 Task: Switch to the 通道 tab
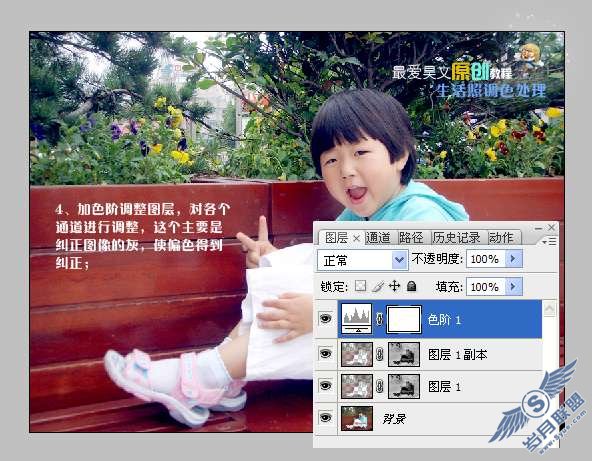(378, 238)
